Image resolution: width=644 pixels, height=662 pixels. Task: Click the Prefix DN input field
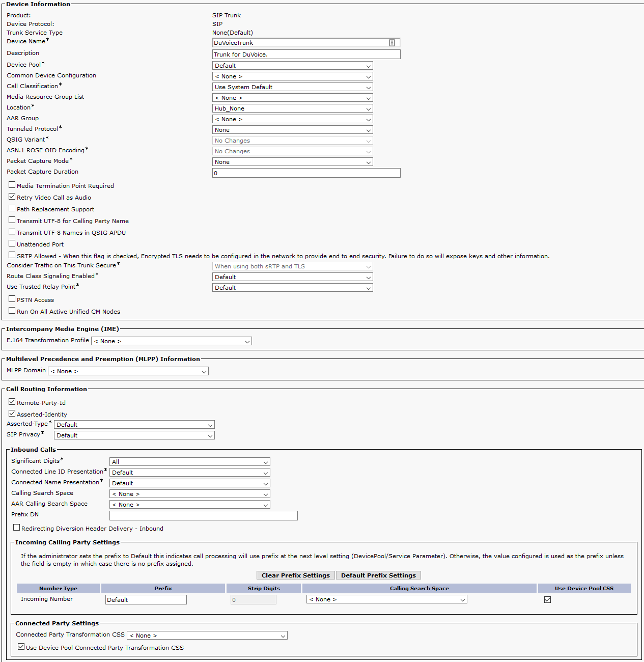click(x=204, y=516)
